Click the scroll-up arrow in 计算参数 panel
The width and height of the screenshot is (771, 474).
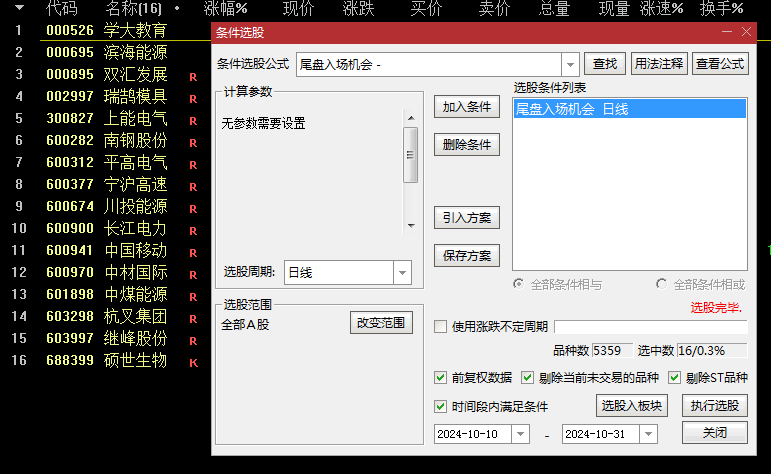411,118
